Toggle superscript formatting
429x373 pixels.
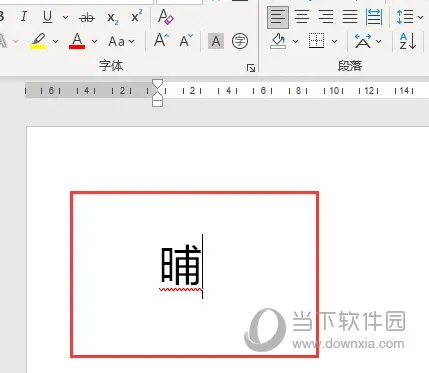point(136,17)
